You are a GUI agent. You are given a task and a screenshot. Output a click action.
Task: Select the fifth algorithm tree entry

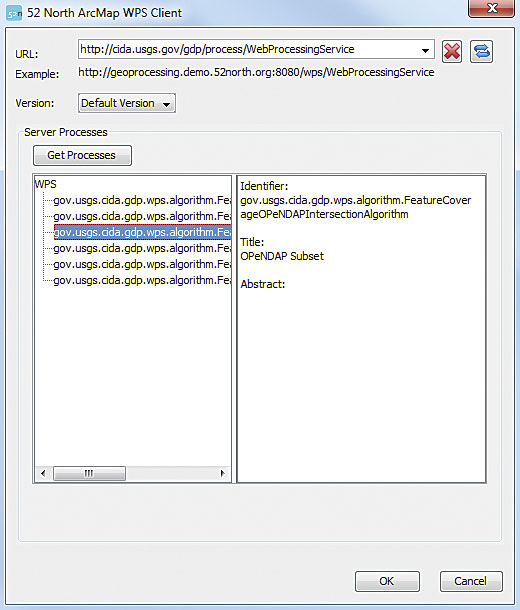point(142,265)
